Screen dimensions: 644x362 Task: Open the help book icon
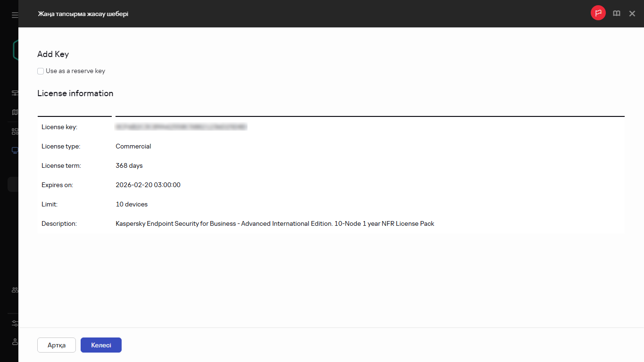point(617,14)
